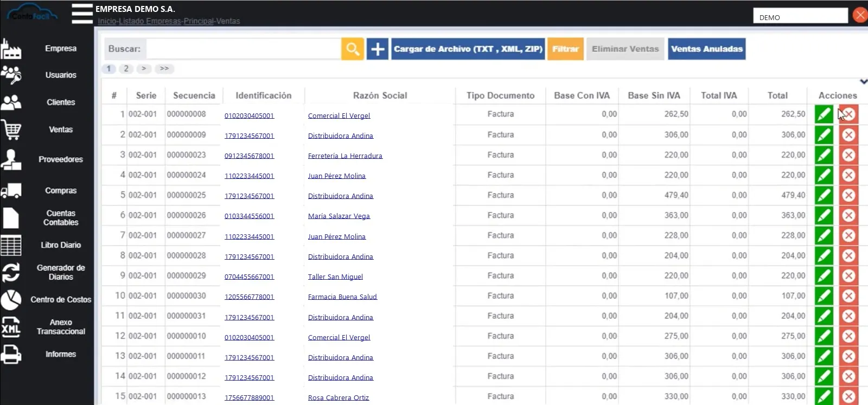This screenshot has width=868, height=405.
Task: Open Juan Pérez Molina in sequence 000000024 row
Action: click(337, 176)
